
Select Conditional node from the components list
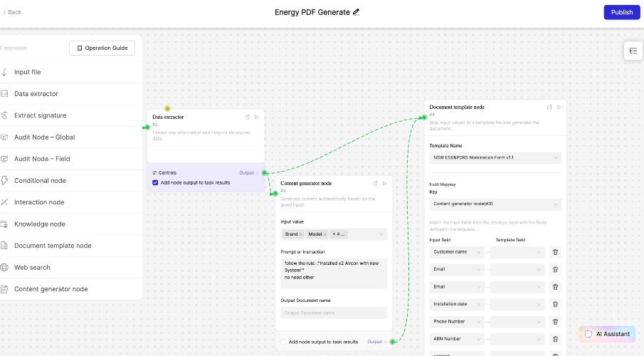[x=40, y=181]
